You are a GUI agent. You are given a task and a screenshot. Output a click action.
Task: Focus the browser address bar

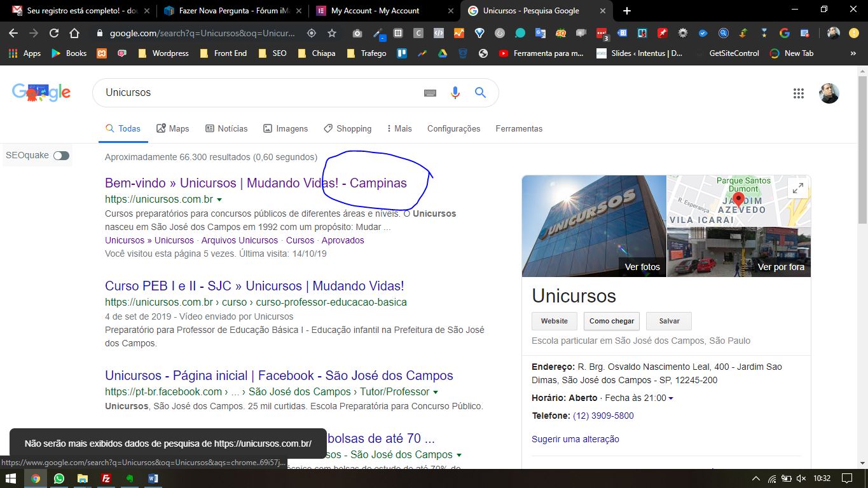pos(202,33)
